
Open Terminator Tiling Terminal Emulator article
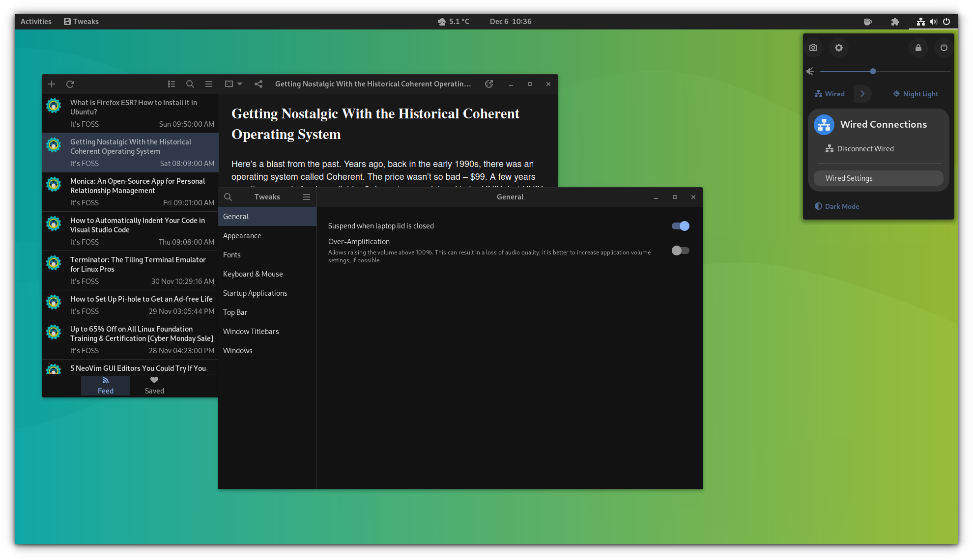tap(130, 271)
